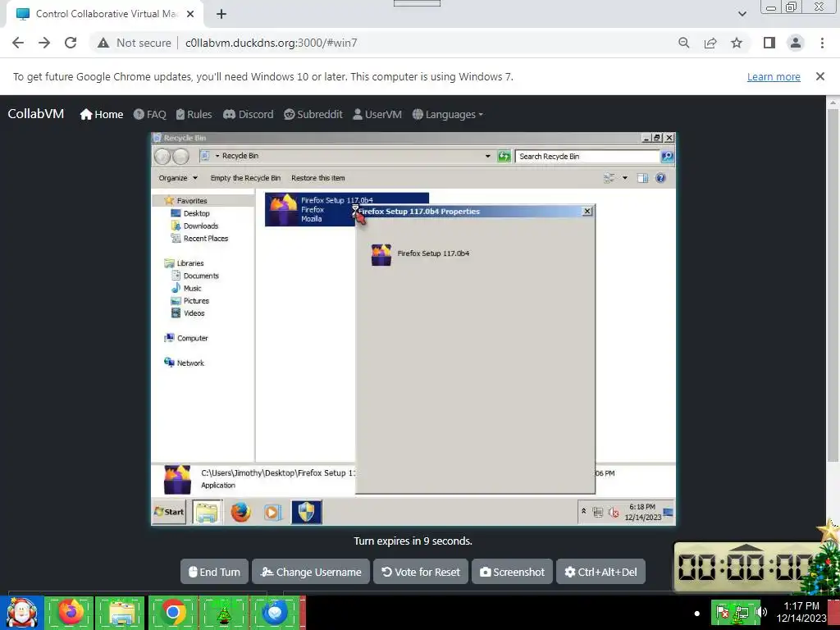Open a new Chrome tab

tap(221, 15)
